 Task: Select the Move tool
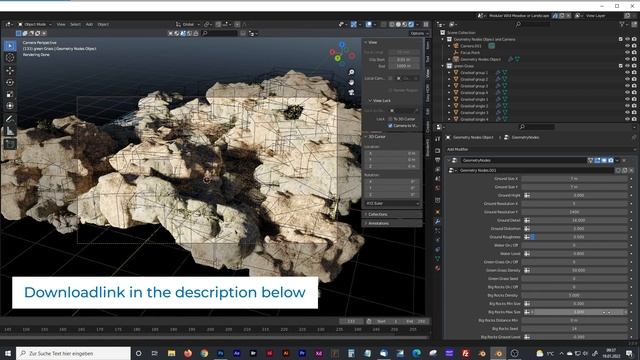tap(10, 71)
